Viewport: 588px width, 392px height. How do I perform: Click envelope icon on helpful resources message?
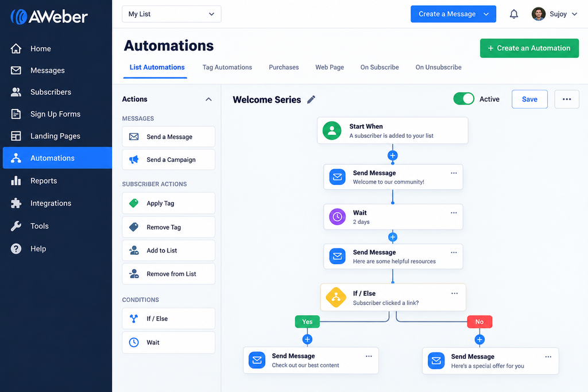pyautogui.click(x=337, y=257)
